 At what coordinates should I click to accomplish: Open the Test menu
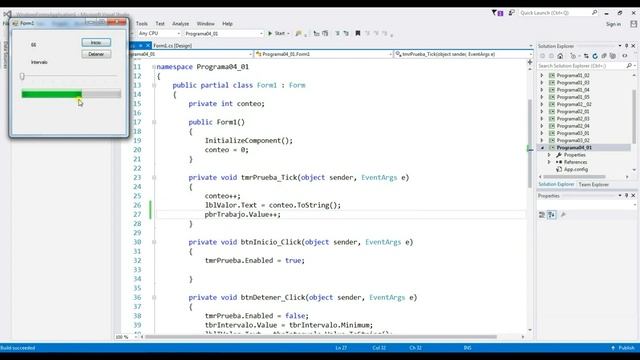160,24
